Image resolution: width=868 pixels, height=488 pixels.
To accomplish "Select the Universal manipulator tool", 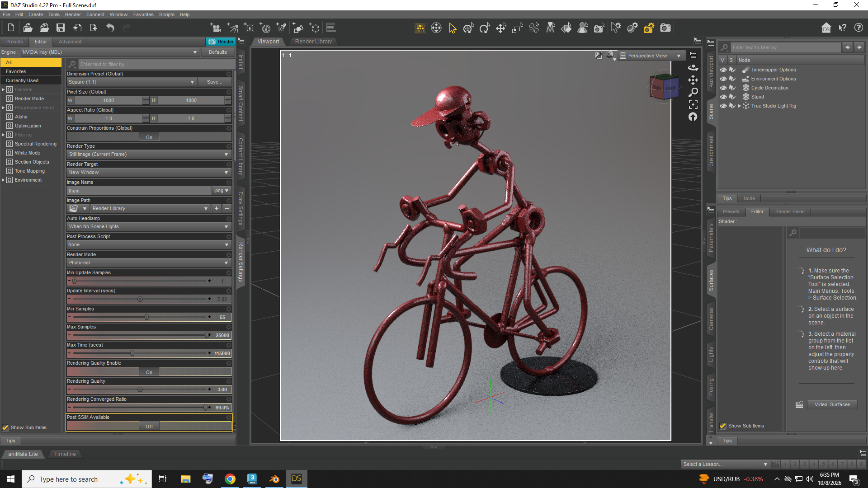I will click(x=468, y=28).
